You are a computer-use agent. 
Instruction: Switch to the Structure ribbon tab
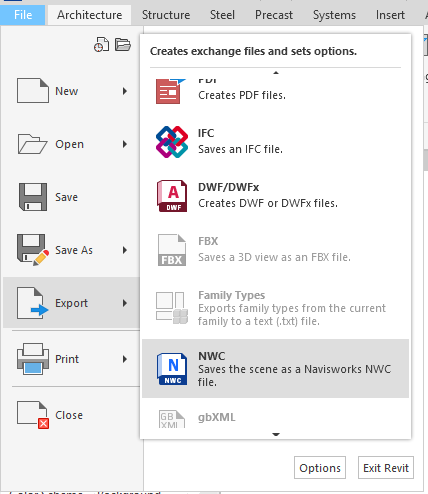[x=166, y=15]
